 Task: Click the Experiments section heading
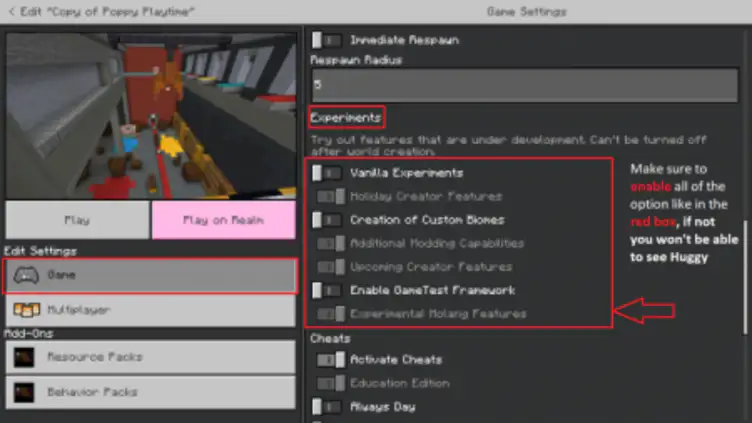[x=346, y=118]
